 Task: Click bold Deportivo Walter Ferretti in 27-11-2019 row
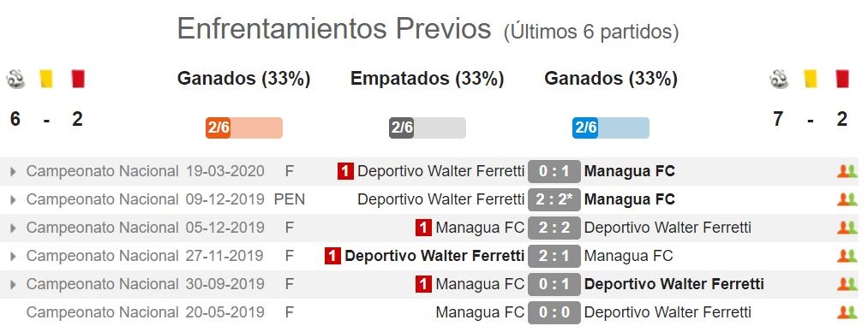tap(434, 256)
